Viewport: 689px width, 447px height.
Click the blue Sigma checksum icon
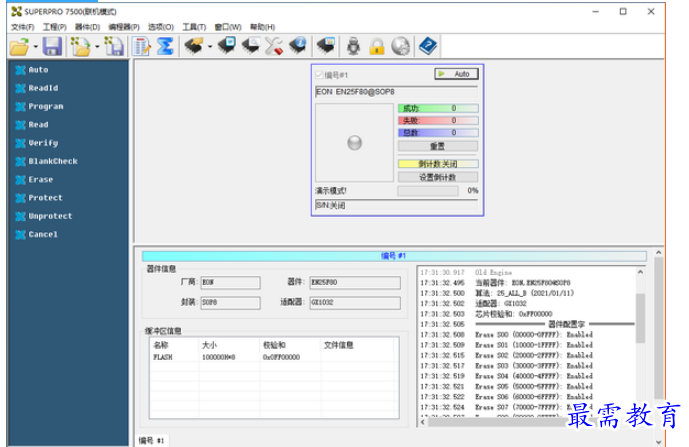click(x=165, y=46)
